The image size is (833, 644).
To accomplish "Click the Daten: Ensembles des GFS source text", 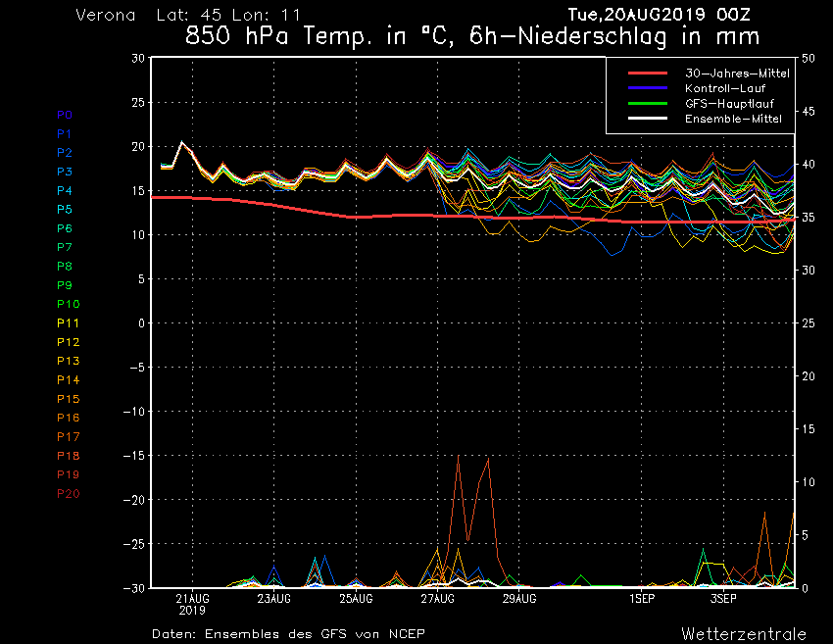I will [x=288, y=634].
